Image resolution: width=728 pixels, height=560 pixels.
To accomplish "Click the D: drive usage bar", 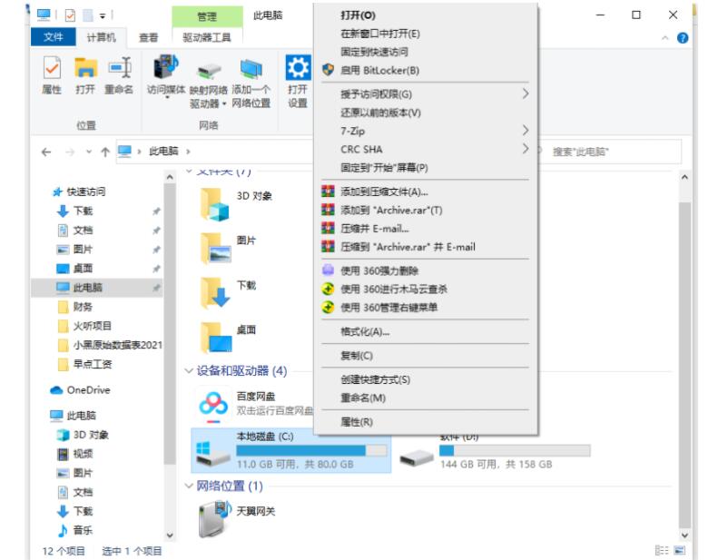I will pos(515,450).
